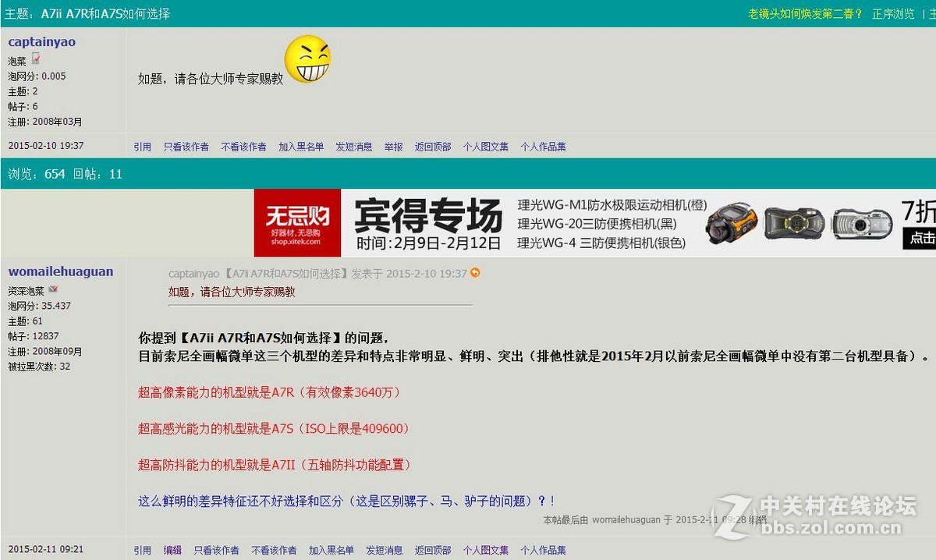The height and width of the screenshot is (560, 936).
Task: Click 发短消息 under captainyao's post
Action: tap(354, 147)
